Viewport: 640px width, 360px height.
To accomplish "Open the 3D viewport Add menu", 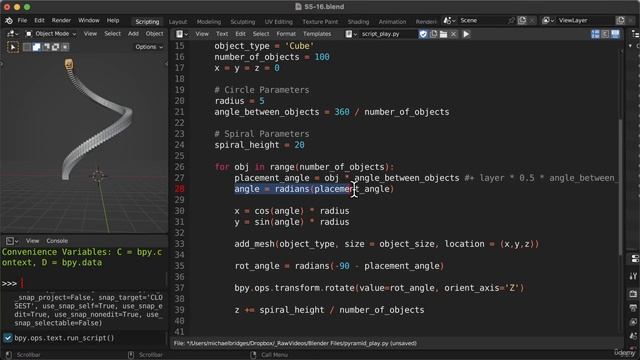I will [133, 34].
